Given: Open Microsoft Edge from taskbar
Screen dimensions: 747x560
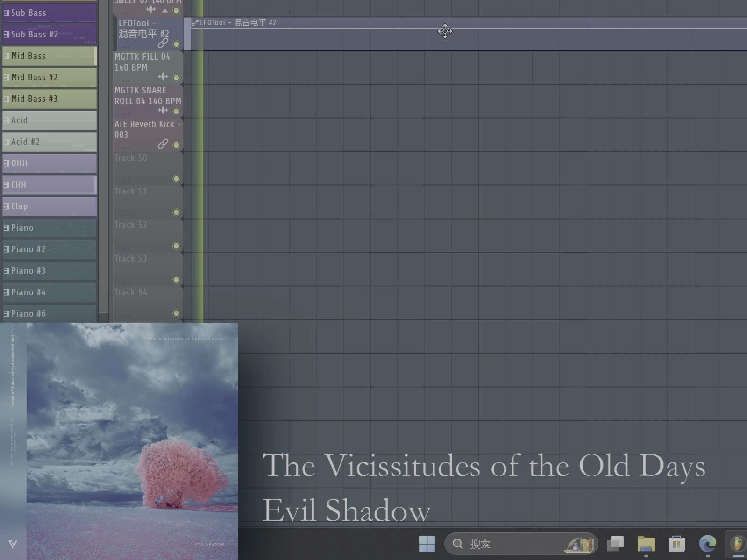Looking at the screenshot, I should click(707, 544).
